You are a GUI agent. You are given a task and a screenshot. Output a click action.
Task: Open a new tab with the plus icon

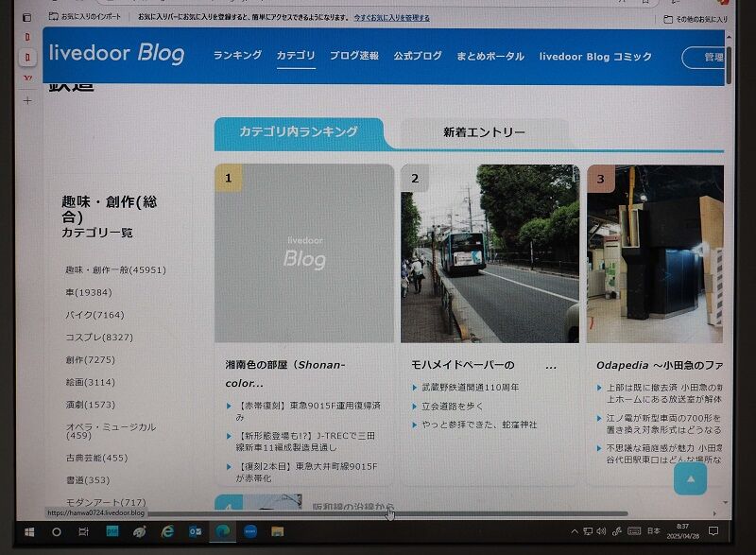(27, 101)
